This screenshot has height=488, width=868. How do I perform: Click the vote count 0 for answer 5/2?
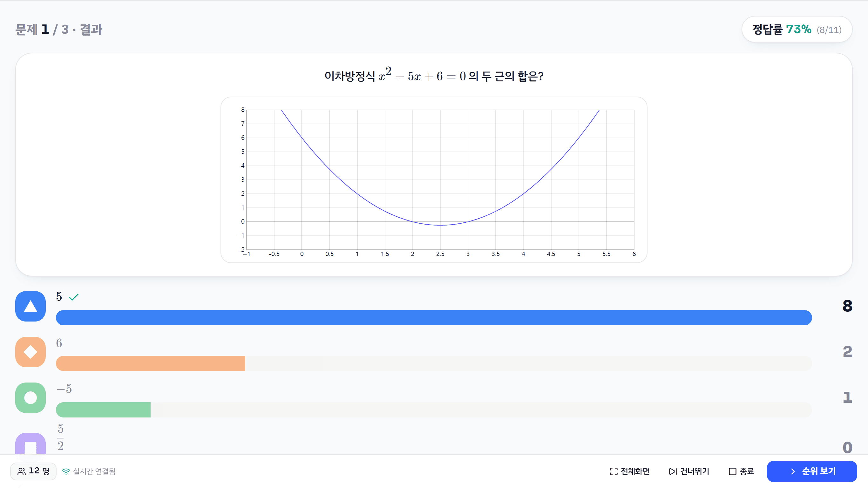click(x=847, y=448)
